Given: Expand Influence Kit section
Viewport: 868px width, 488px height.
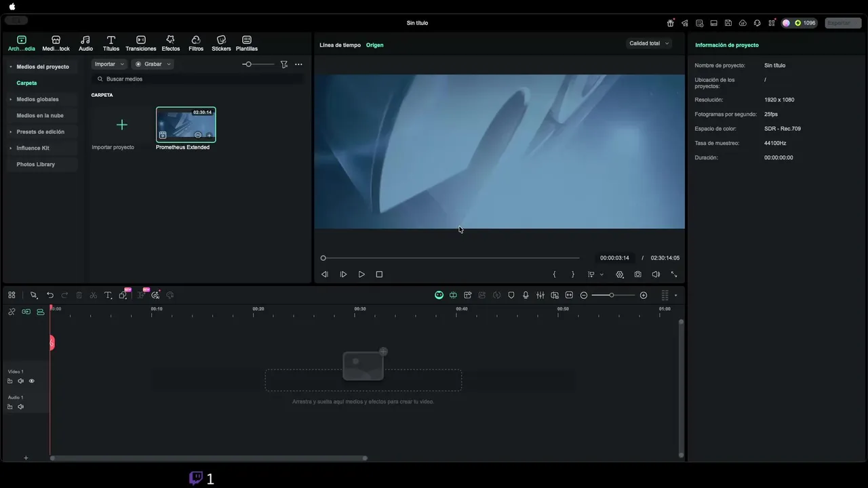Looking at the screenshot, I should 11,148.
